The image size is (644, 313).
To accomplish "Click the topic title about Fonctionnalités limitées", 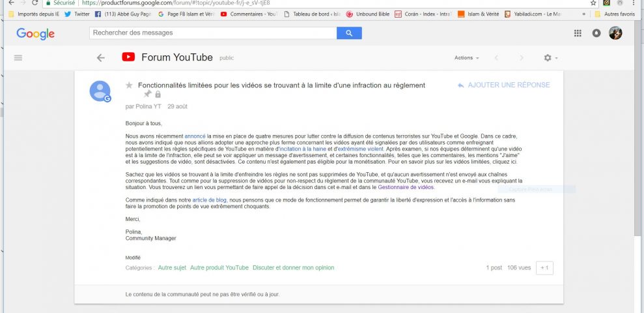I will (281, 85).
